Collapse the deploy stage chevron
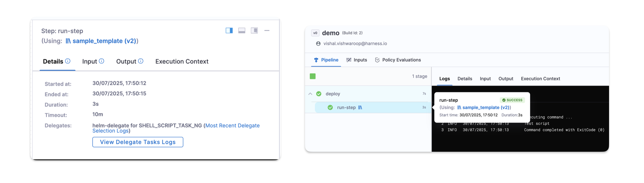Image resolution: width=644 pixels, height=183 pixels. 310,94
